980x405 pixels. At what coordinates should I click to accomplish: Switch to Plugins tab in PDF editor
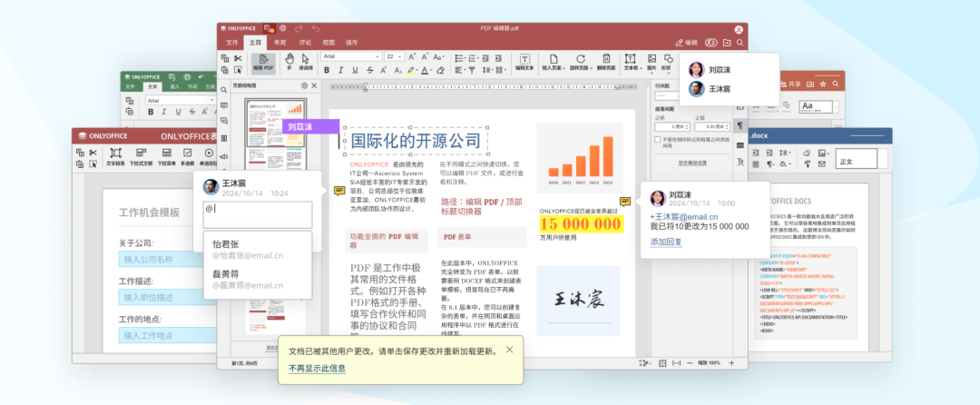(352, 43)
